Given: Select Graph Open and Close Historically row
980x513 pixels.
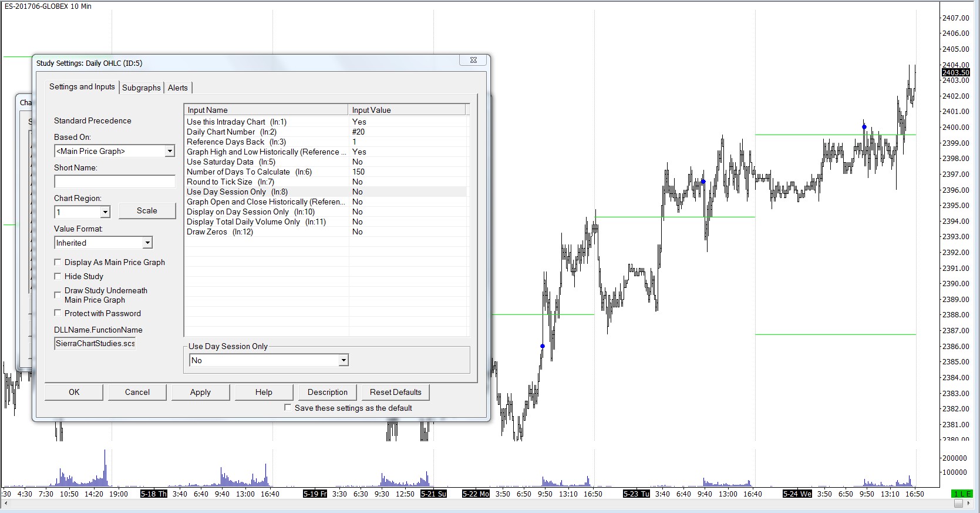Looking at the screenshot, I should (x=326, y=202).
